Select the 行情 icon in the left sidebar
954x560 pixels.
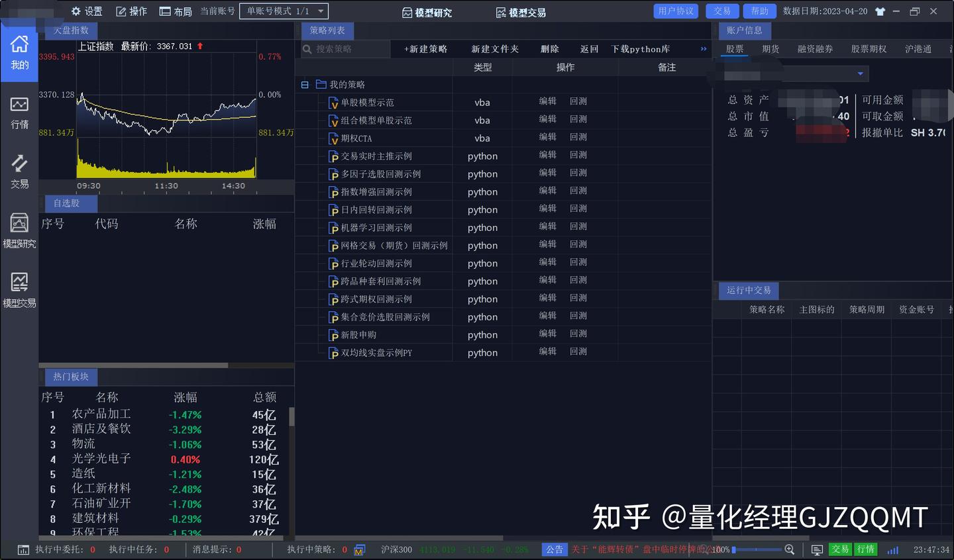(19, 109)
